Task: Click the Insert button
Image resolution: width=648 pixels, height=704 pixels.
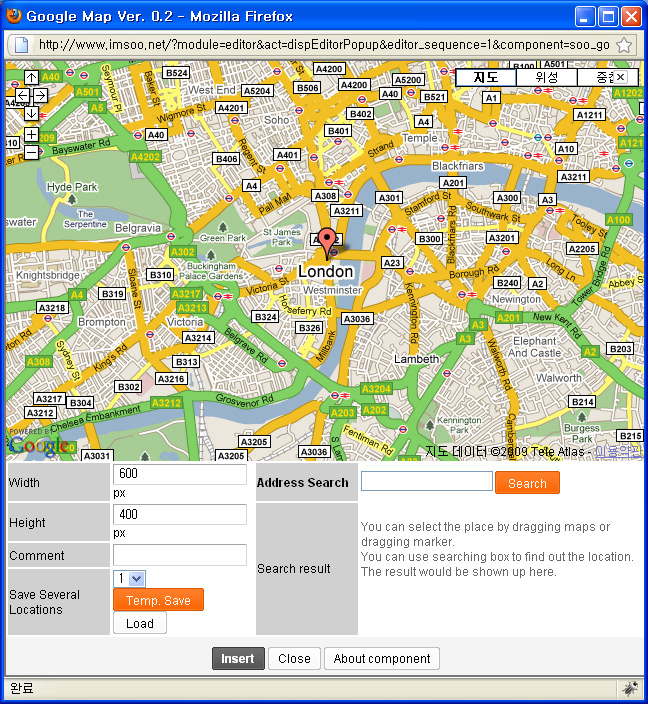Action: click(238, 659)
